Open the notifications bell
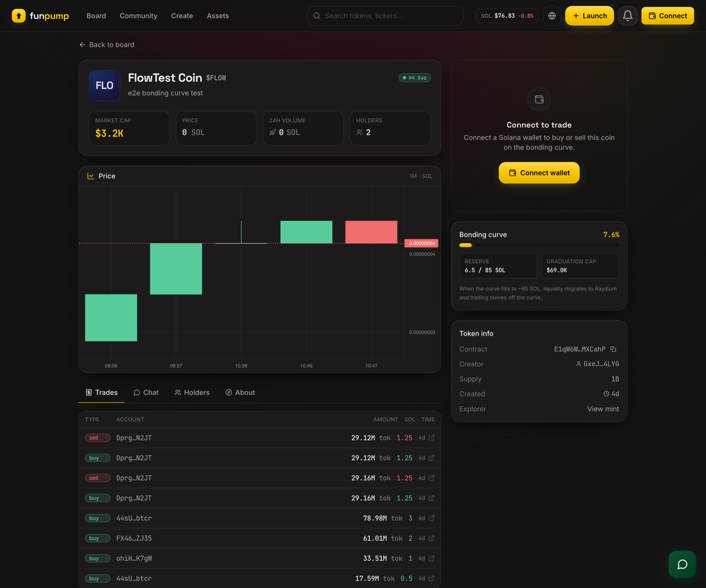Screen dimensions: 706x588 (627, 16)
